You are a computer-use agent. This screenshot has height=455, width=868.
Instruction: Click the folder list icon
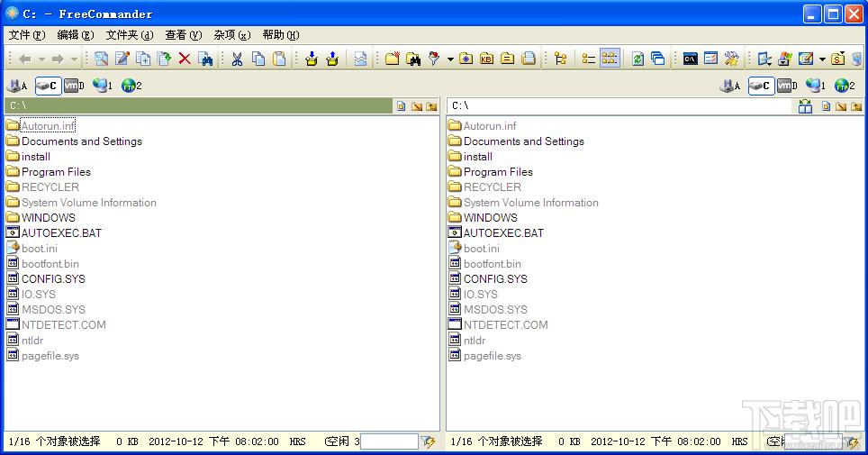[x=508, y=59]
